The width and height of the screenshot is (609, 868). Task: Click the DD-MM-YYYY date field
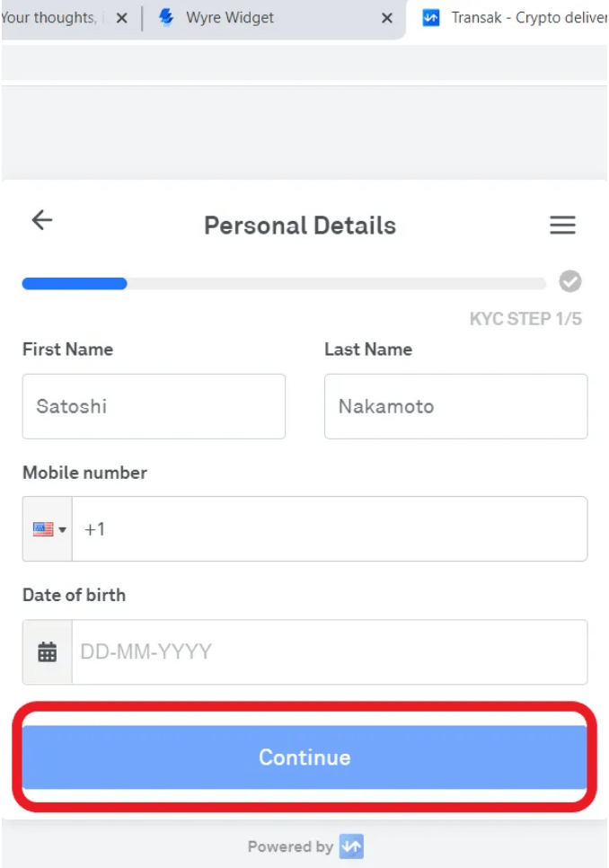329,652
